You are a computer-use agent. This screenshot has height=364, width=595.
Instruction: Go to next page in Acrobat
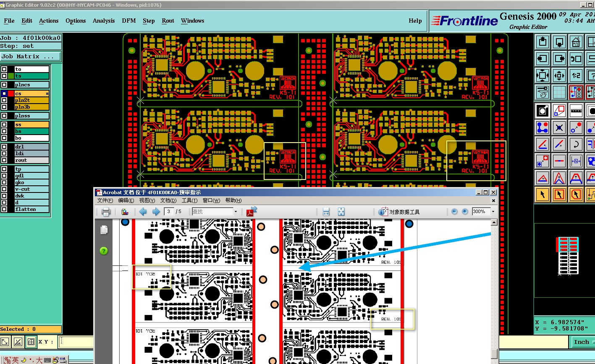click(156, 212)
